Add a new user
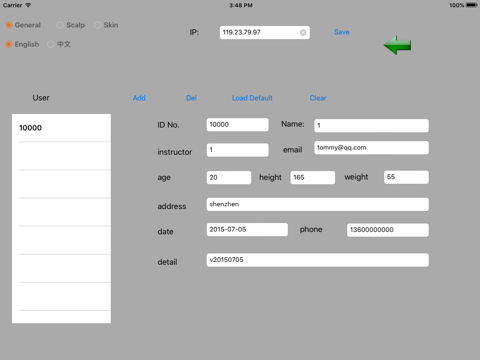Viewport: 480px width, 360px height. coord(139,98)
